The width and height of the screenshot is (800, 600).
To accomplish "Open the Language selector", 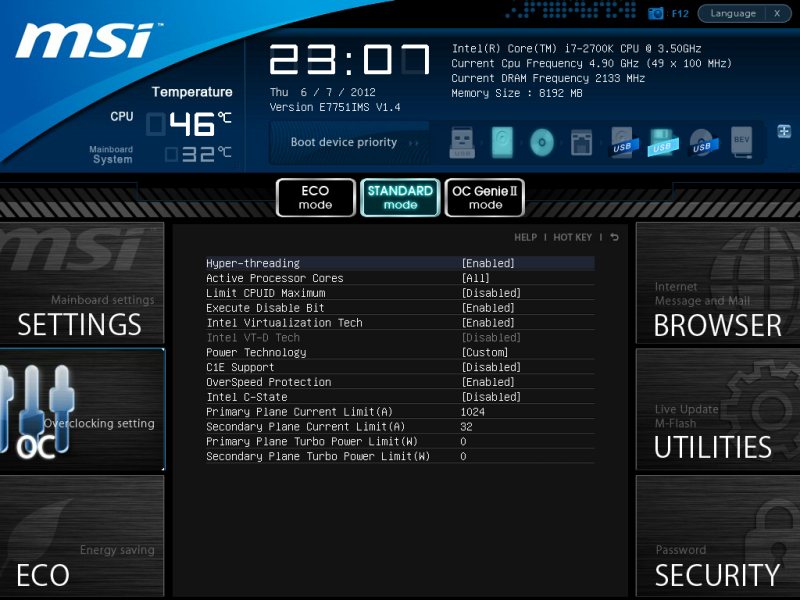I will pyautogui.click(x=733, y=14).
